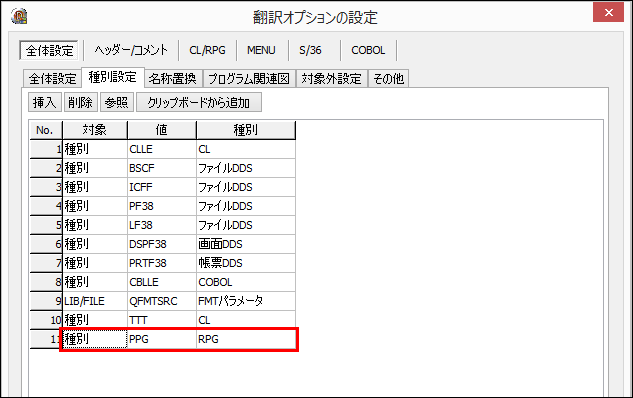Click the FMTパラメータ type cell
This screenshot has width=633, height=398.
click(x=246, y=301)
